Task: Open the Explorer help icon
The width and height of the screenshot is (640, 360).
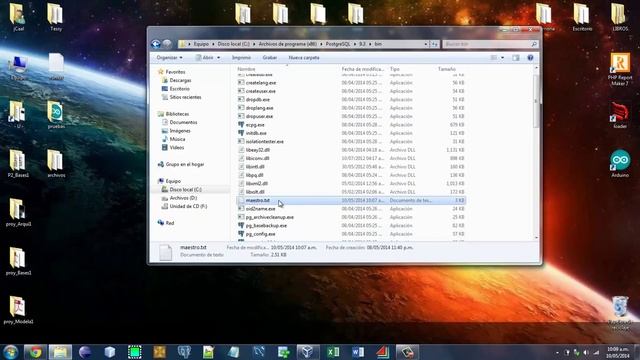Action: tap(530, 58)
